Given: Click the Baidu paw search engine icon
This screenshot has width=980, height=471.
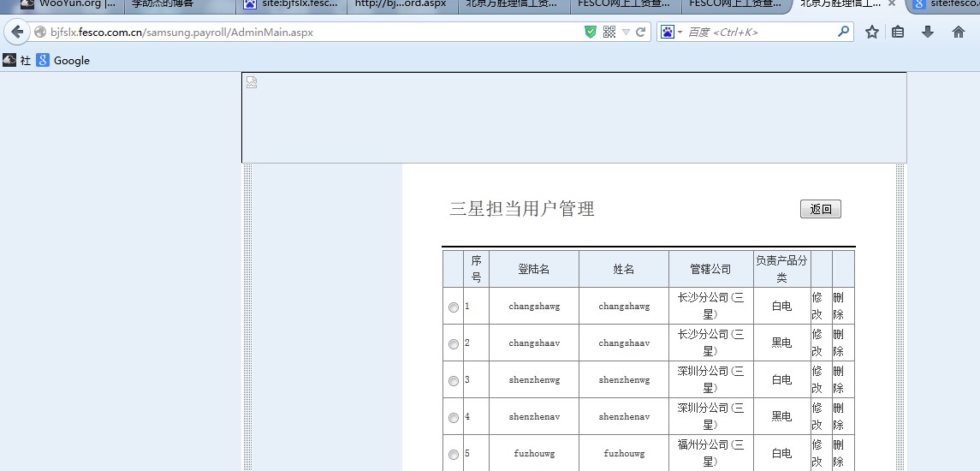Looking at the screenshot, I should (x=668, y=32).
